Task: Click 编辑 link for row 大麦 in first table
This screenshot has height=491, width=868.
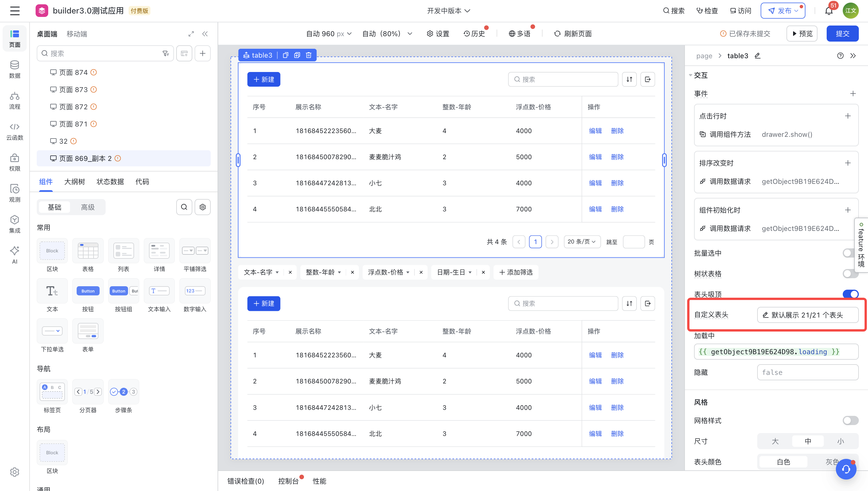Action: 595,131
